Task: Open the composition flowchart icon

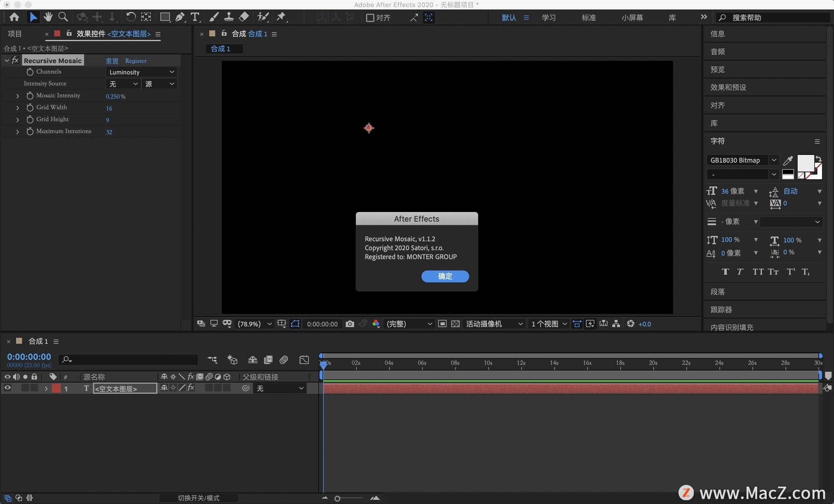Action: pos(616,324)
